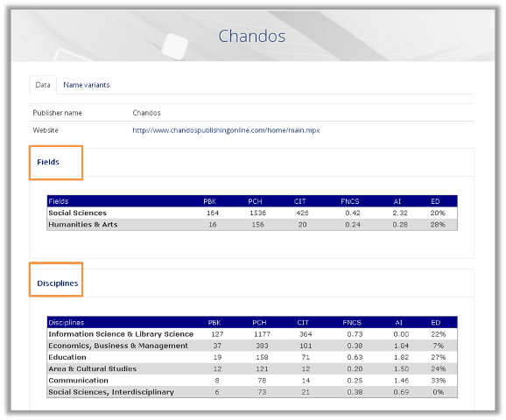
Task: Click AI column header in Fields table
Action: pos(397,201)
